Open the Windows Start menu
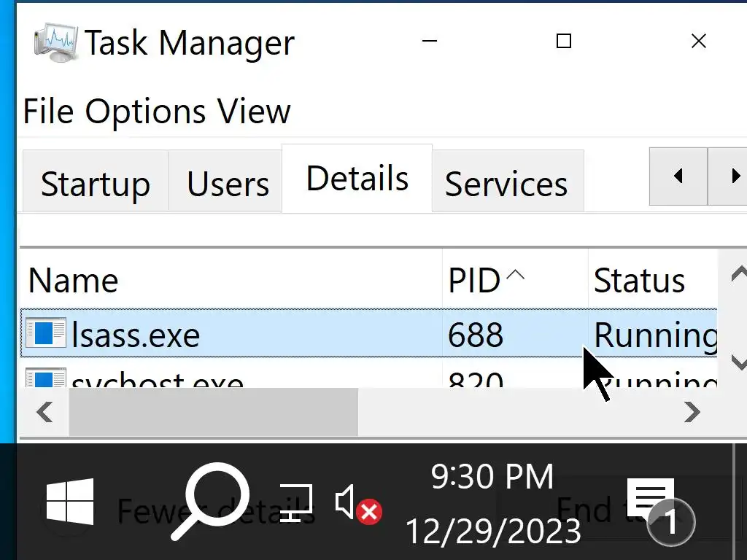Viewport: 747px width, 560px height. click(70, 502)
